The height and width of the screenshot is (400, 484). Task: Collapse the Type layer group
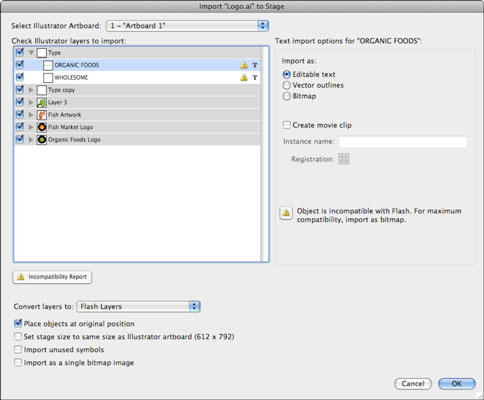point(31,53)
